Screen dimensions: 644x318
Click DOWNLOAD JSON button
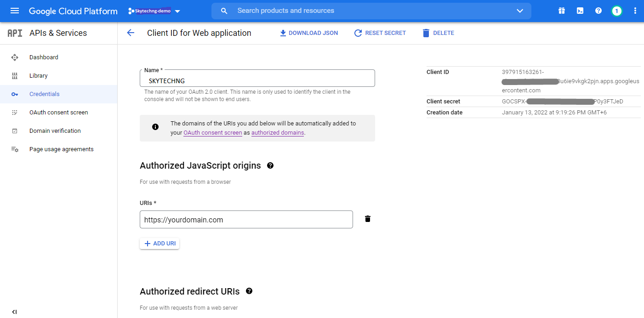(309, 33)
